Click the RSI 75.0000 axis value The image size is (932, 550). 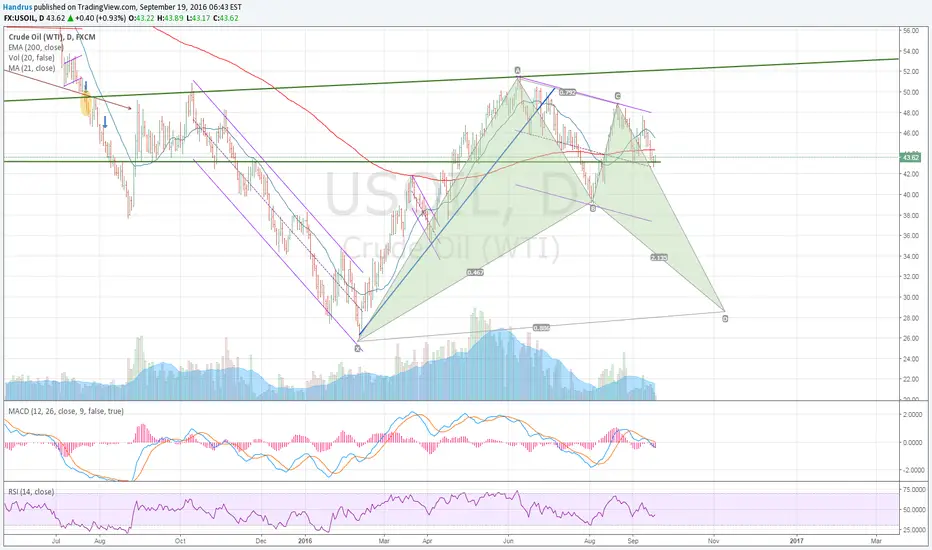point(912,490)
